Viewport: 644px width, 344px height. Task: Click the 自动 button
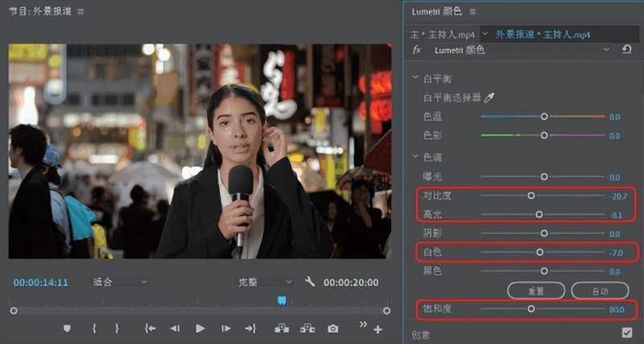pyautogui.click(x=600, y=291)
